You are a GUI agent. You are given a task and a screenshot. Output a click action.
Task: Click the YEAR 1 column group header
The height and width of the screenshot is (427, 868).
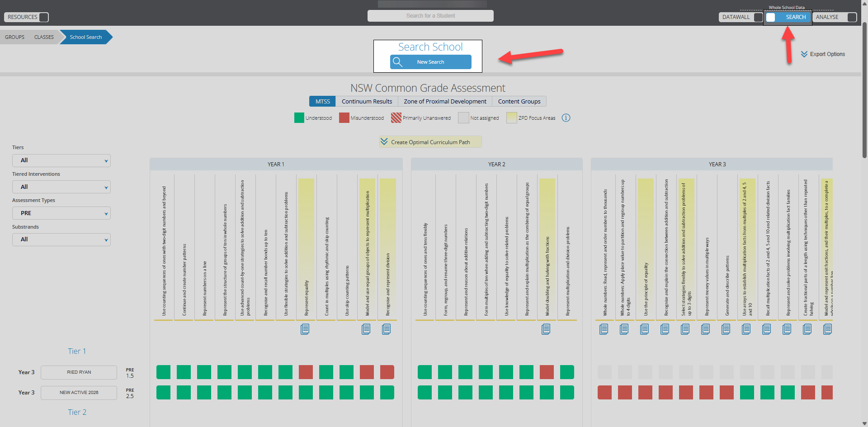(276, 164)
